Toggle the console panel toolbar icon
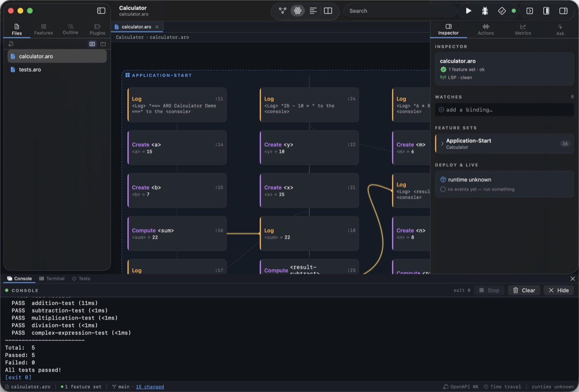Screen dimensions: 579x392 (530, 11)
